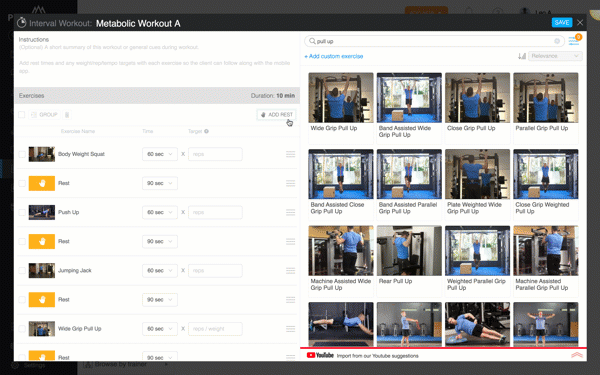600x375 pixels.
Task: Open the Relevance sort dropdown
Action: (x=555, y=56)
